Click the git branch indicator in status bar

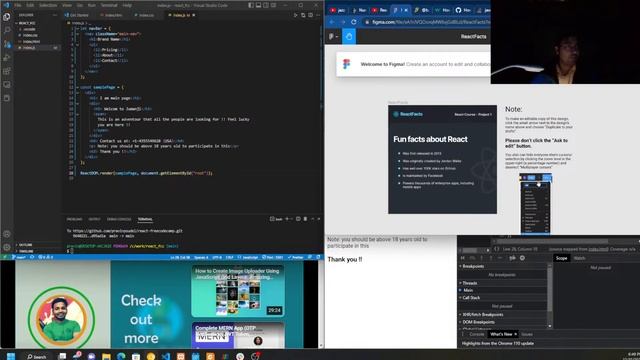[x=19, y=257]
